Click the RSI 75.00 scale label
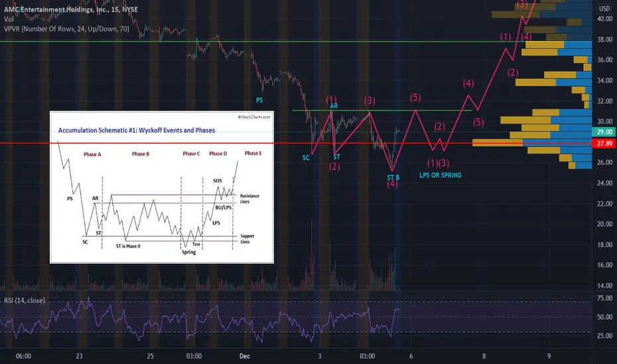Screen dimensions: 617x364 [604, 298]
